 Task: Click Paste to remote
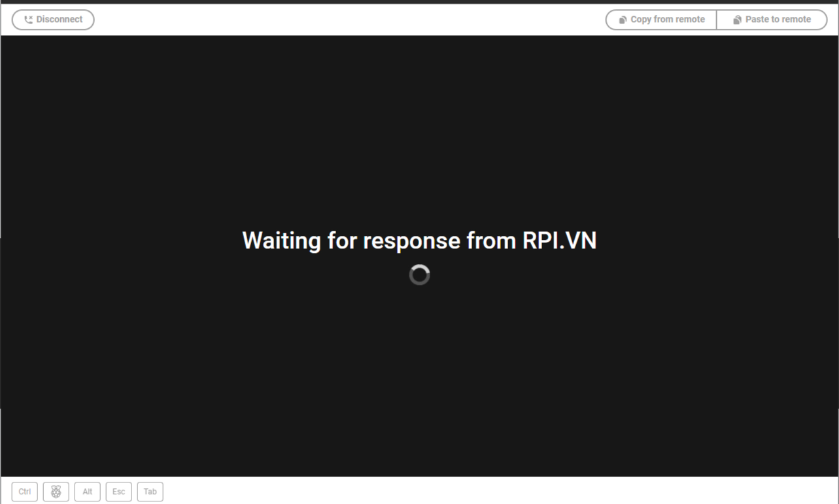pos(772,20)
